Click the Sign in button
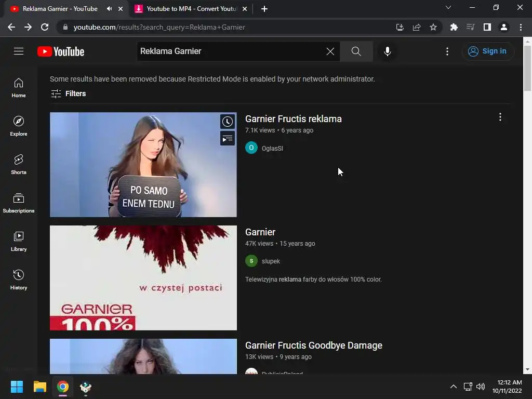Image resolution: width=532 pixels, height=399 pixels. (x=487, y=51)
